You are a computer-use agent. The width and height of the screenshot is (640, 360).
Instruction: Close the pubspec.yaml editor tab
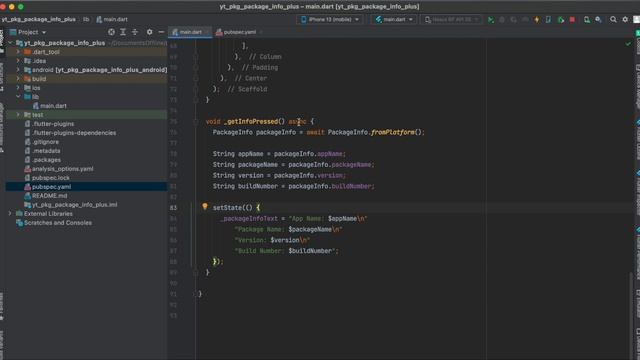tap(261, 32)
